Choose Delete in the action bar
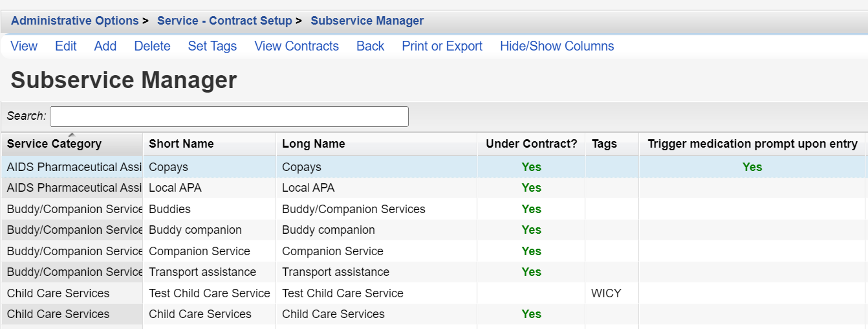Image resolution: width=868 pixels, height=329 pixels. (x=152, y=46)
